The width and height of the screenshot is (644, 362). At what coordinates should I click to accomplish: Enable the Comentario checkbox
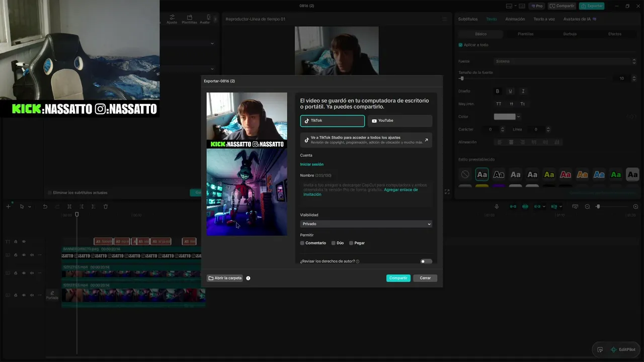pyautogui.click(x=302, y=243)
